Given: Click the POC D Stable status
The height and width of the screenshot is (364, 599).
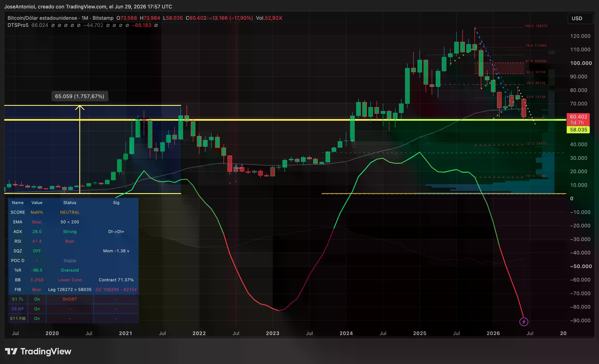Looking at the screenshot, I should pyautogui.click(x=70, y=261).
